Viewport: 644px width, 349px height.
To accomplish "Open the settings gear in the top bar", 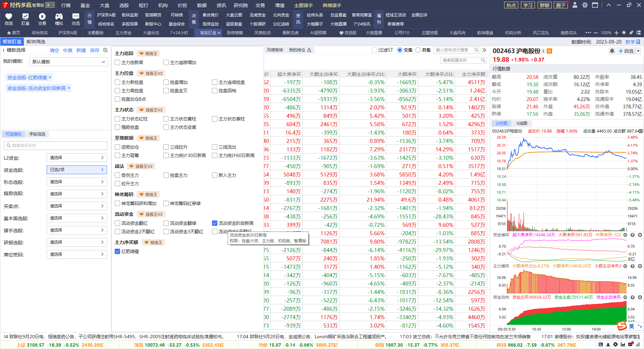I will tap(585, 5).
